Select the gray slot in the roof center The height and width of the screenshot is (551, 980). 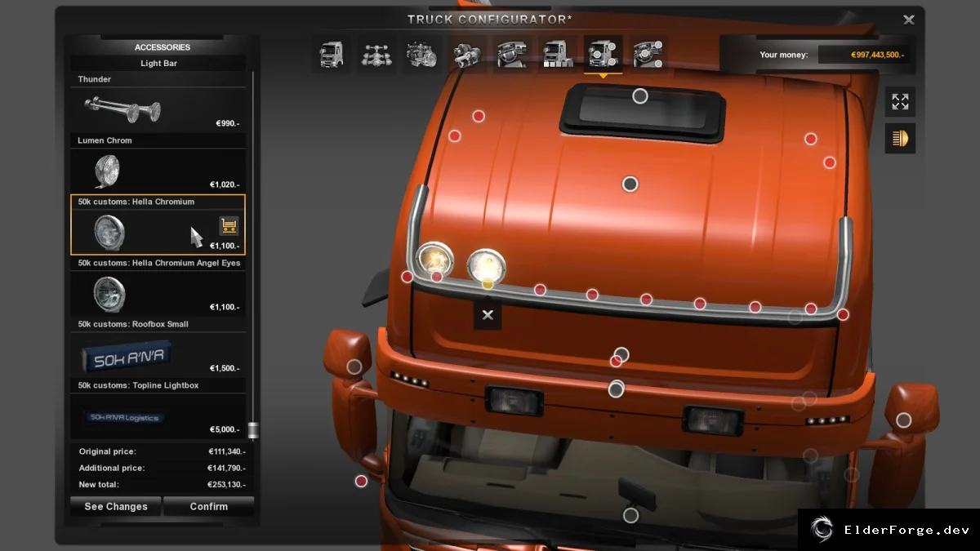coord(630,184)
